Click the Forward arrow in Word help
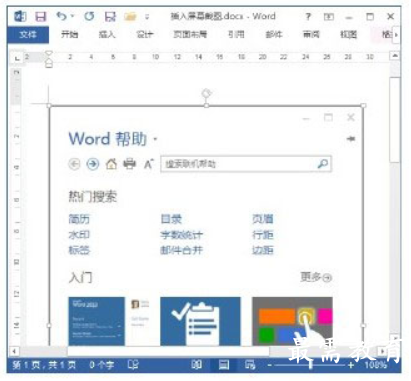 pyautogui.click(x=93, y=164)
